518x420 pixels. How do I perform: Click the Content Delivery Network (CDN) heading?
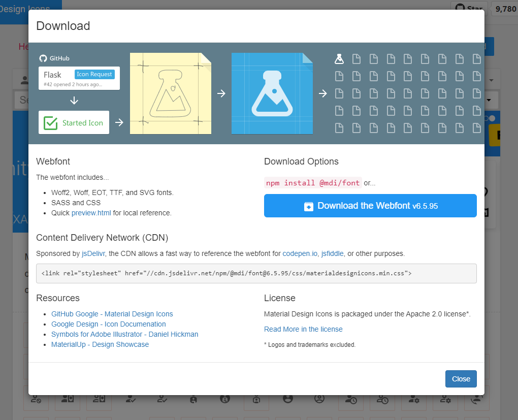(102, 238)
